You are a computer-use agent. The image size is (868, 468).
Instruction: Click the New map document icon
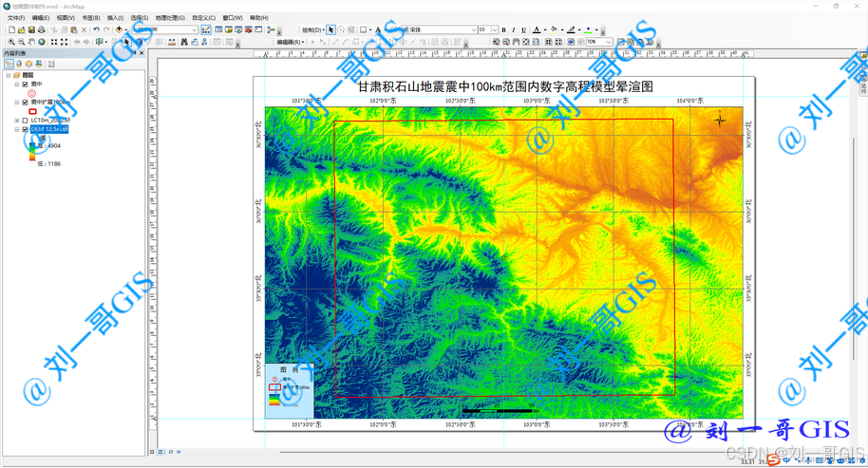pyautogui.click(x=12, y=29)
